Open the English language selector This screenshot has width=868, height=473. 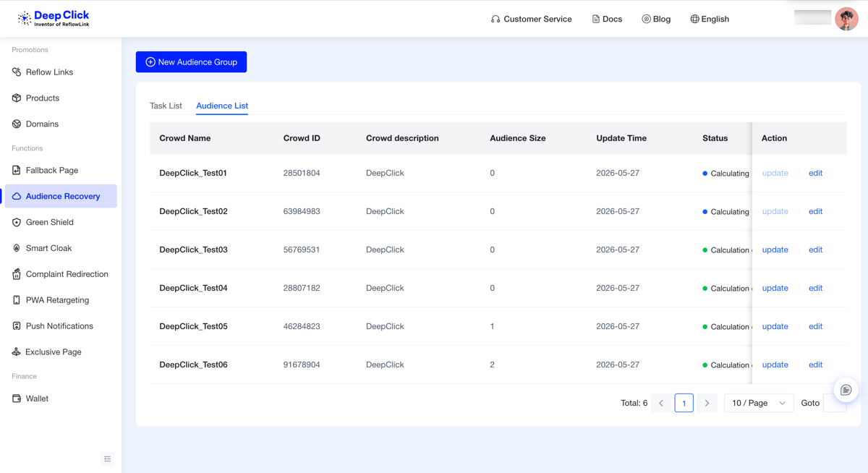(x=710, y=20)
